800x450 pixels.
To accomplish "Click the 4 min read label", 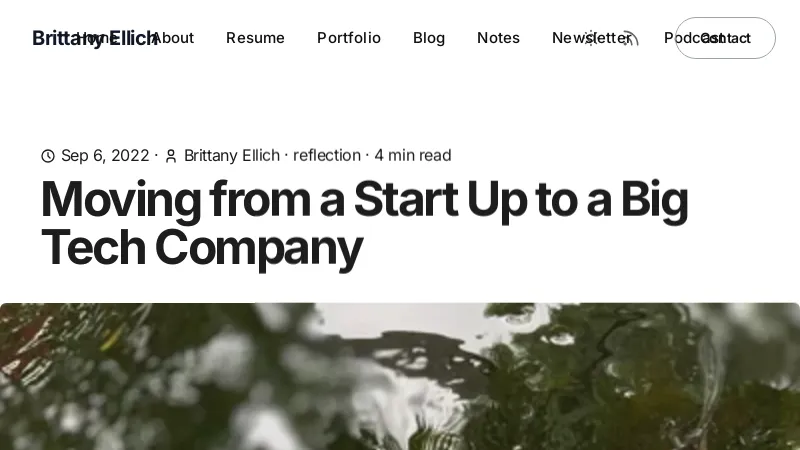I will pyautogui.click(x=413, y=156).
